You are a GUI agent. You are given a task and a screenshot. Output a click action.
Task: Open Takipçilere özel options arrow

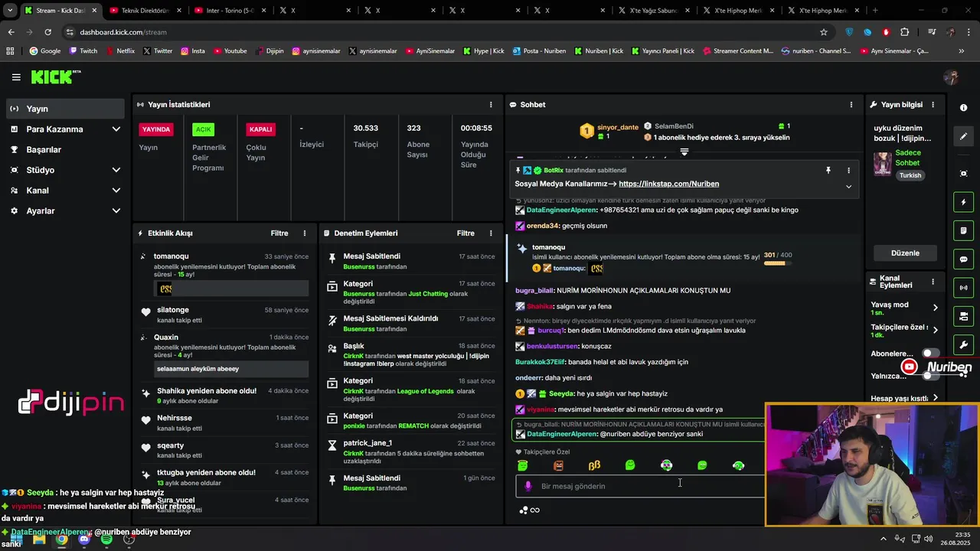935,331
